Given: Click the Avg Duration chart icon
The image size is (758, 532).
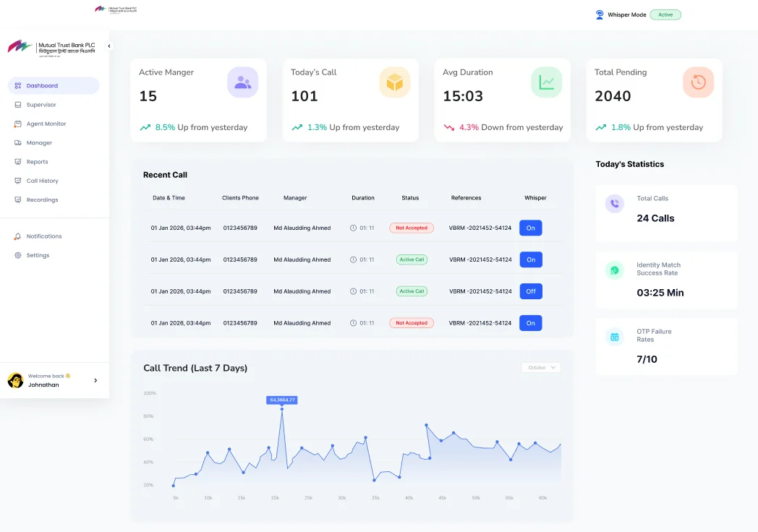Looking at the screenshot, I should 546,82.
